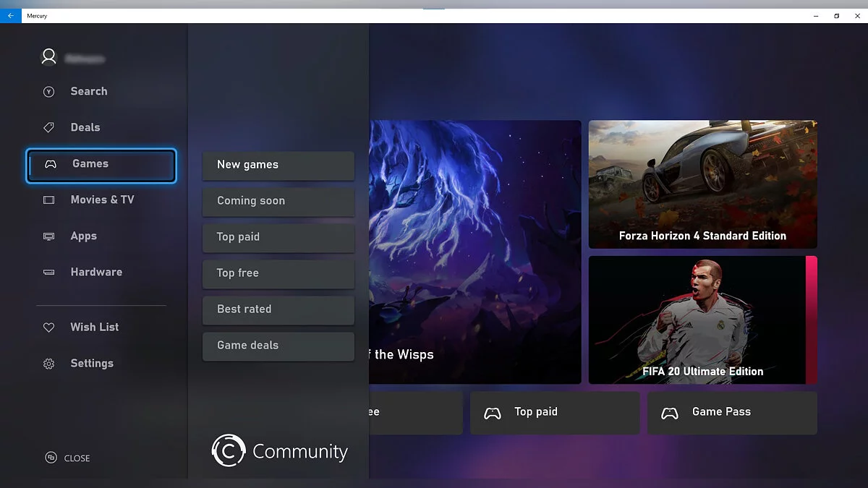Select Top free in Games submenu
The width and height of the screenshot is (868, 488).
coord(278,274)
